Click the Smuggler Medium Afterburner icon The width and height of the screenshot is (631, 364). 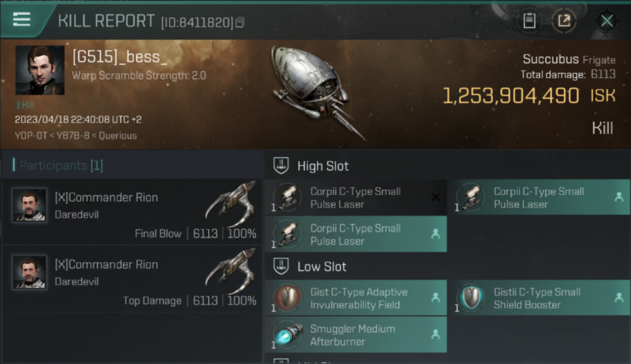(x=288, y=335)
